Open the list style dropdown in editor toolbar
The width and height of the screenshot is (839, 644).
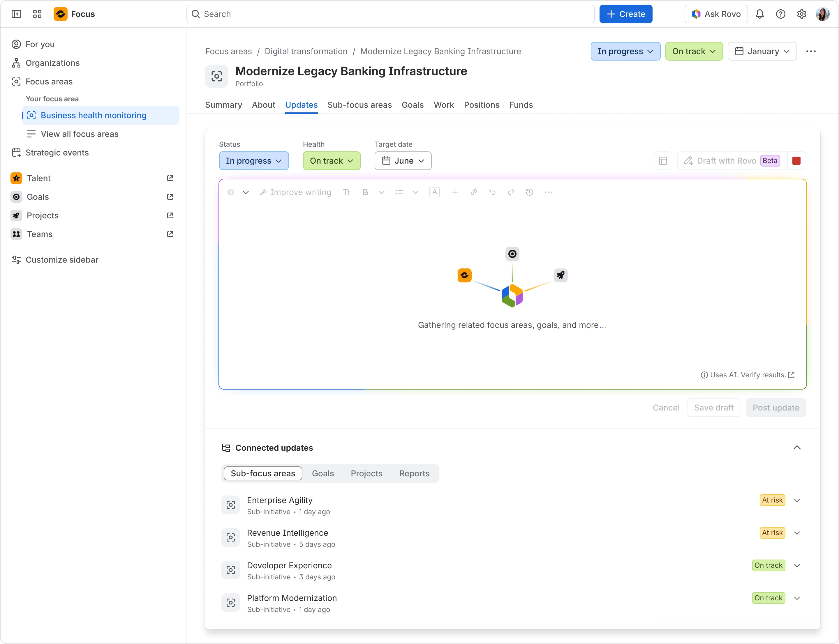click(415, 192)
